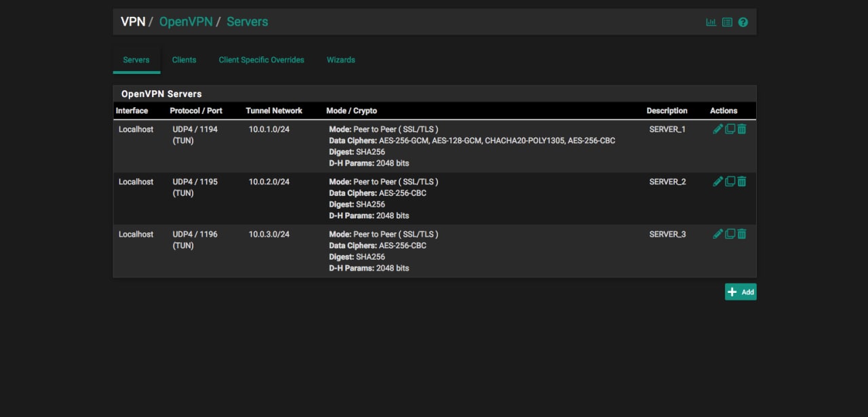The image size is (868, 417).
Task: Copy SERVER_3 using the duplicate icon
Action: tap(730, 234)
